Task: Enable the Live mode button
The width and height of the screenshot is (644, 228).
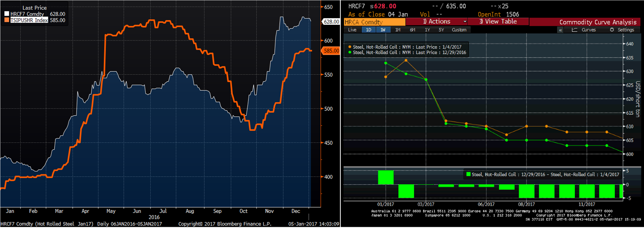Action: 352,30
